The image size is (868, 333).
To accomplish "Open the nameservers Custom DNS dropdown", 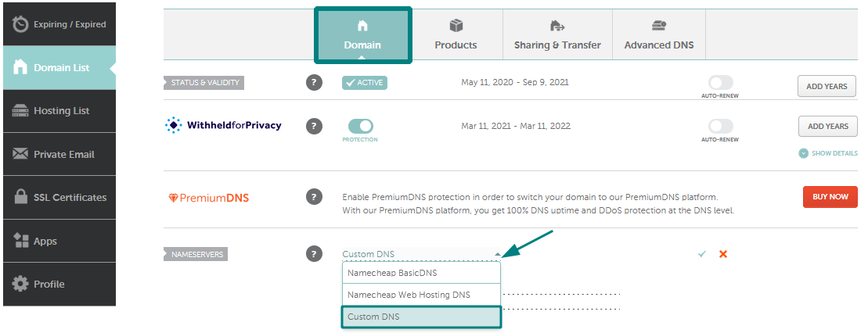I will pos(422,254).
